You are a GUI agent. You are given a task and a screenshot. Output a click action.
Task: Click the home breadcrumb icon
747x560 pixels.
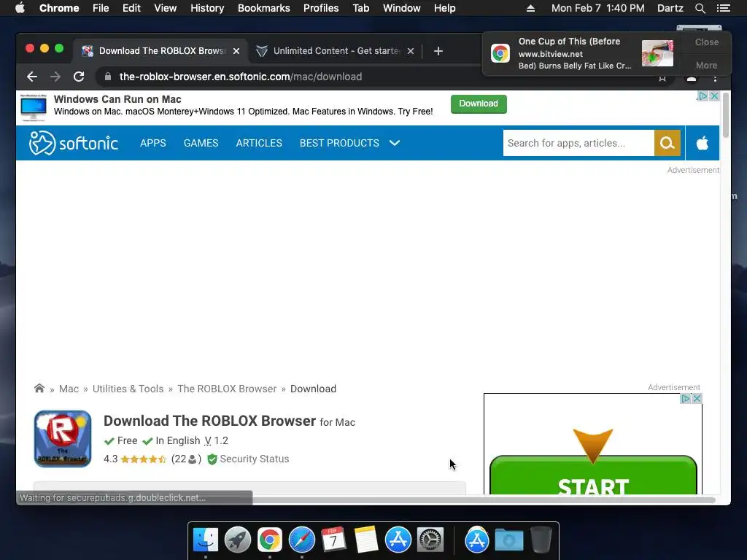[39, 388]
